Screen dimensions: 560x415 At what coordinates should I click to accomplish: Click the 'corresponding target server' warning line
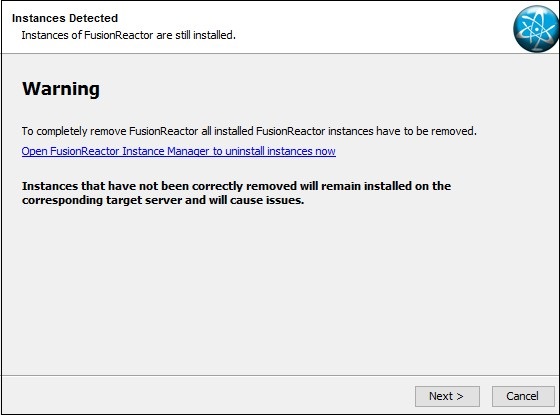[163, 200]
